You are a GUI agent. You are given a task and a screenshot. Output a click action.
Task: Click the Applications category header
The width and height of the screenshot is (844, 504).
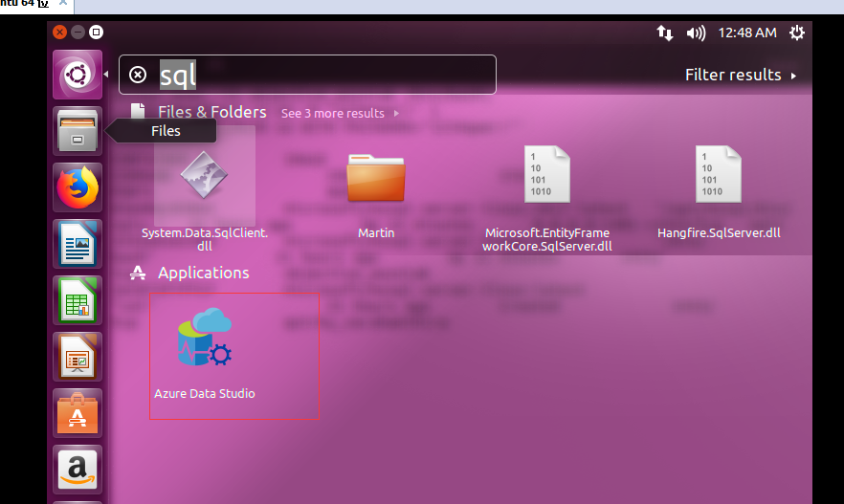click(203, 273)
